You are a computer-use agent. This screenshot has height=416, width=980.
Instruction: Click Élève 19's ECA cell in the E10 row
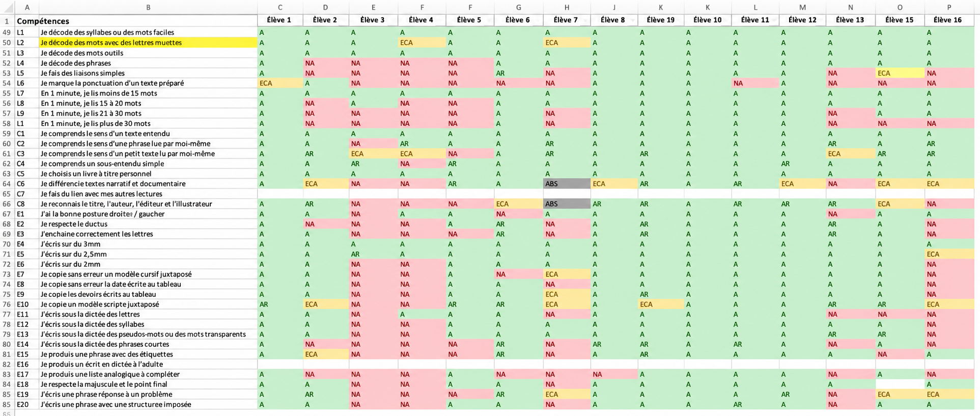click(x=660, y=304)
